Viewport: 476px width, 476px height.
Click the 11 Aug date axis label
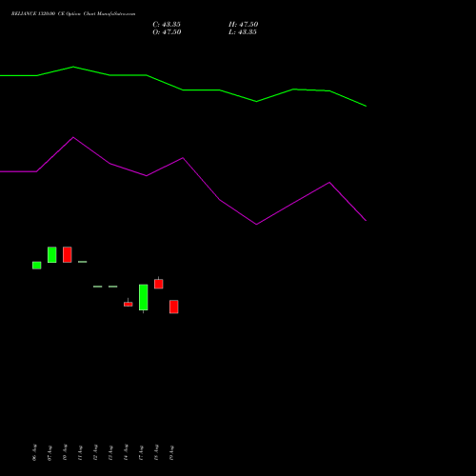[80, 452]
